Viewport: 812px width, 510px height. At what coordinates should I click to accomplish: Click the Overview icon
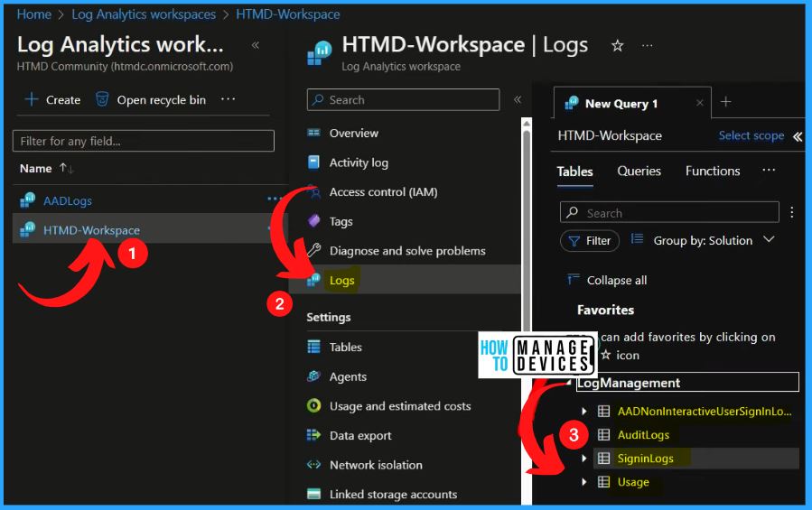coord(313,133)
